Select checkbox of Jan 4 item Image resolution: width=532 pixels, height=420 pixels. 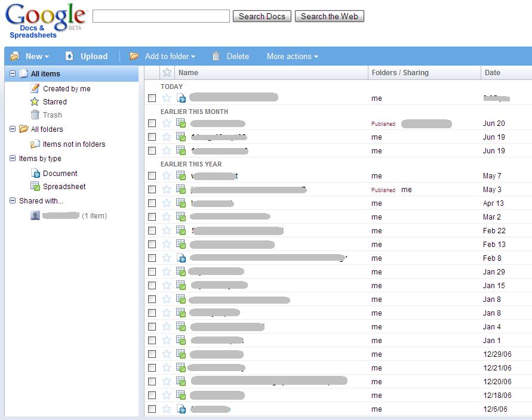click(x=152, y=327)
